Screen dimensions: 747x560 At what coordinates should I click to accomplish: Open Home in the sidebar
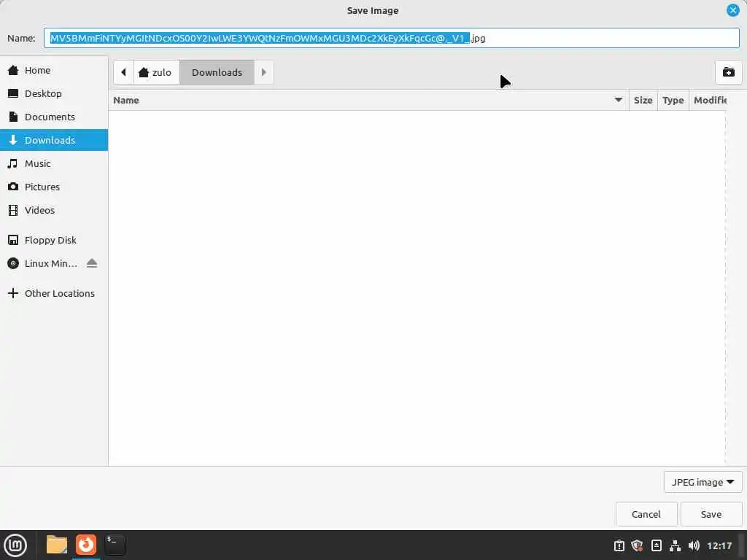[x=54, y=71]
